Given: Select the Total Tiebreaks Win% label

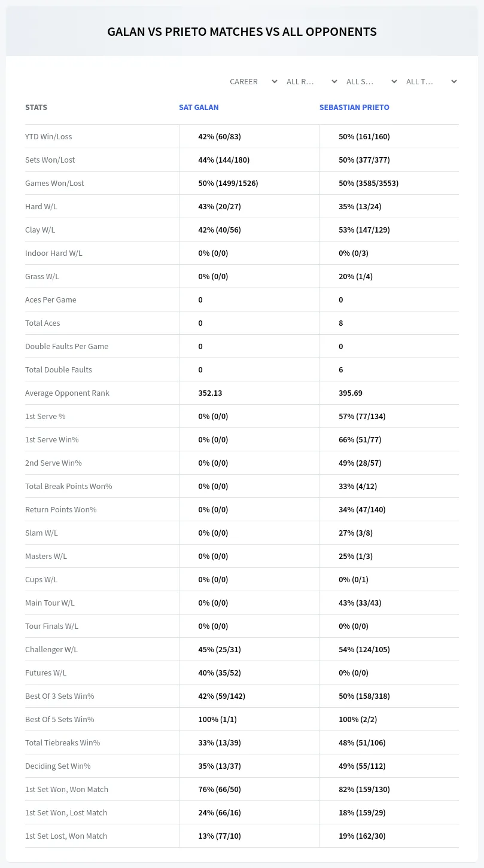Looking at the screenshot, I should (x=62, y=742).
